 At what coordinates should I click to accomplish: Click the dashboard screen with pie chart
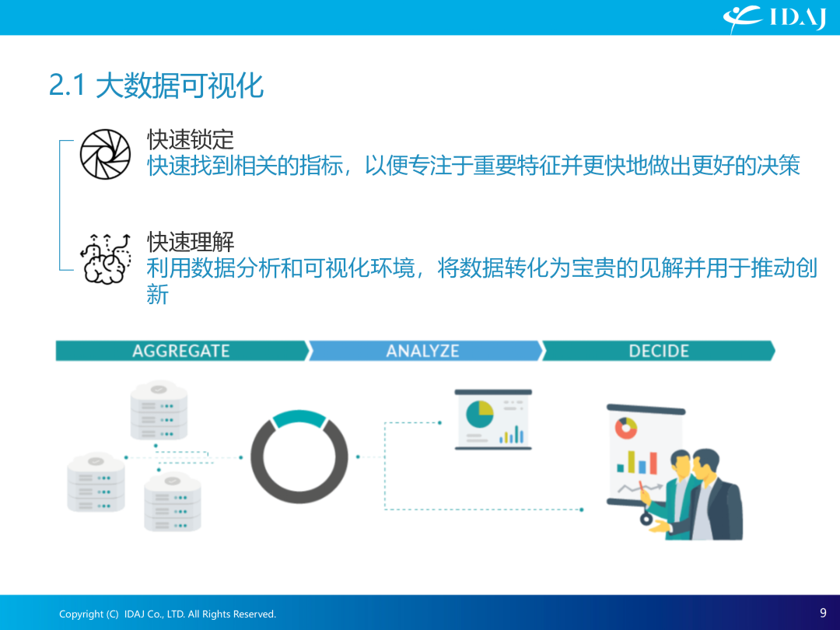[x=493, y=419]
